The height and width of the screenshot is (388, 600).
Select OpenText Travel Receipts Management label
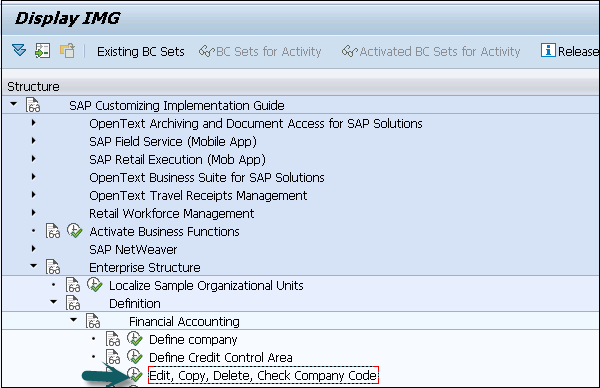pos(198,196)
